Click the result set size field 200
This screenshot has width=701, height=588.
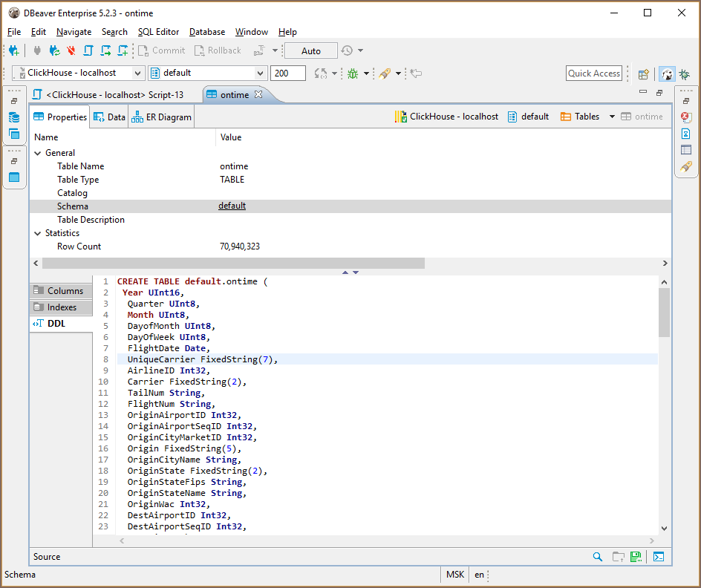288,73
